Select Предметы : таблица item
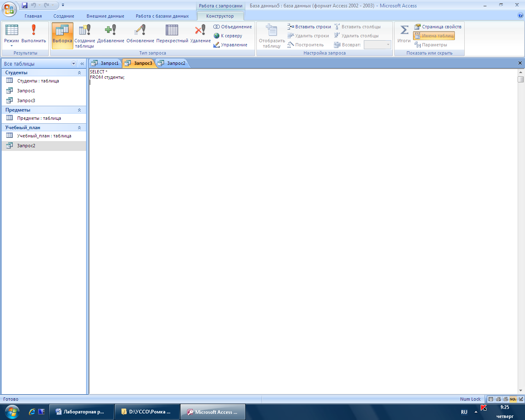This screenshot has height=420, width=525. coord(44,118)
